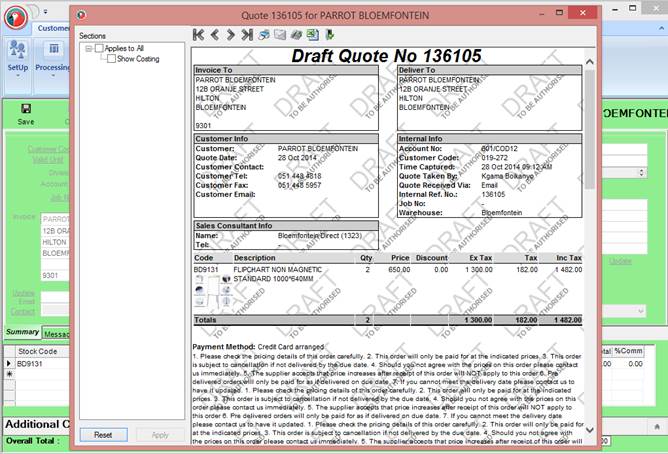Tick the Applies to All checkbox

click(99, 48)
